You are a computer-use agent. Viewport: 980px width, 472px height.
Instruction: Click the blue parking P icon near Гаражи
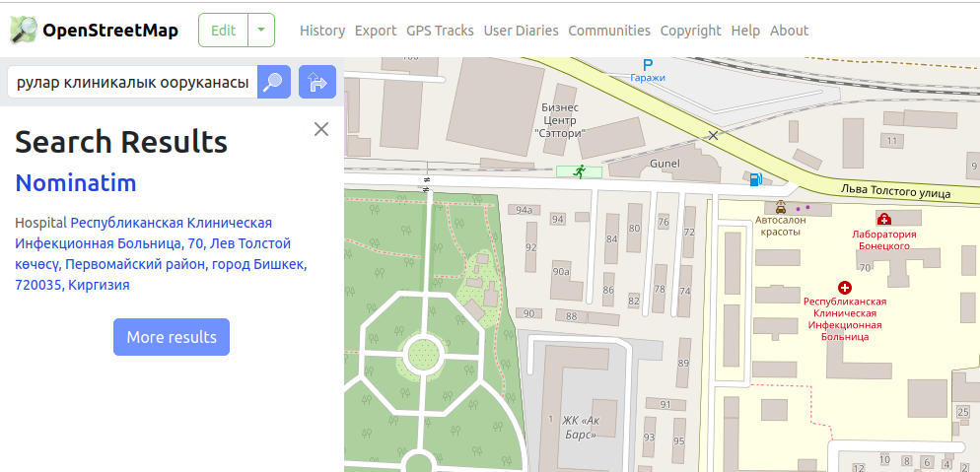point(648,64)
